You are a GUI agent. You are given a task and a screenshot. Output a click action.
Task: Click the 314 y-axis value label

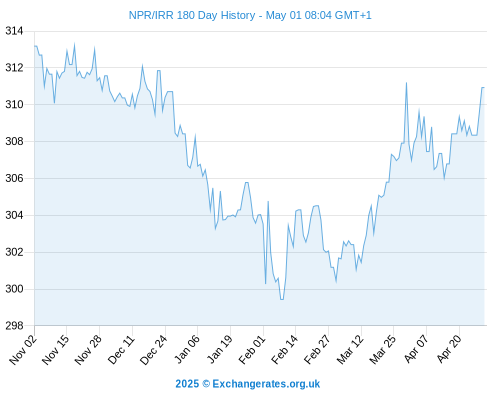[x=14, y=31]
